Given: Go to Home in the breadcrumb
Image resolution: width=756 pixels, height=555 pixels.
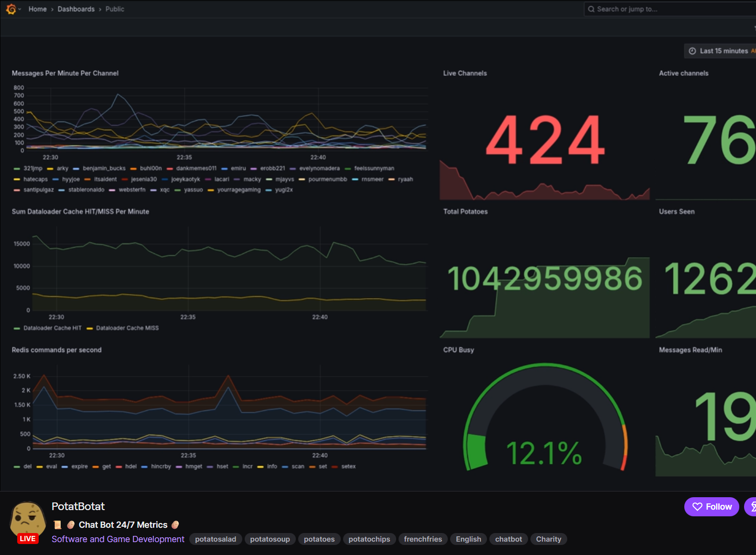Looking at the screenshot, I should 38,9.
